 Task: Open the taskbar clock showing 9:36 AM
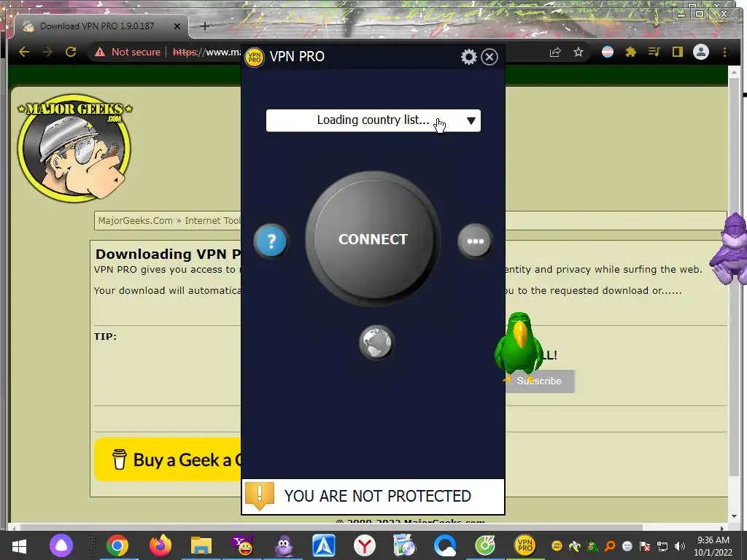pos(713,545)
